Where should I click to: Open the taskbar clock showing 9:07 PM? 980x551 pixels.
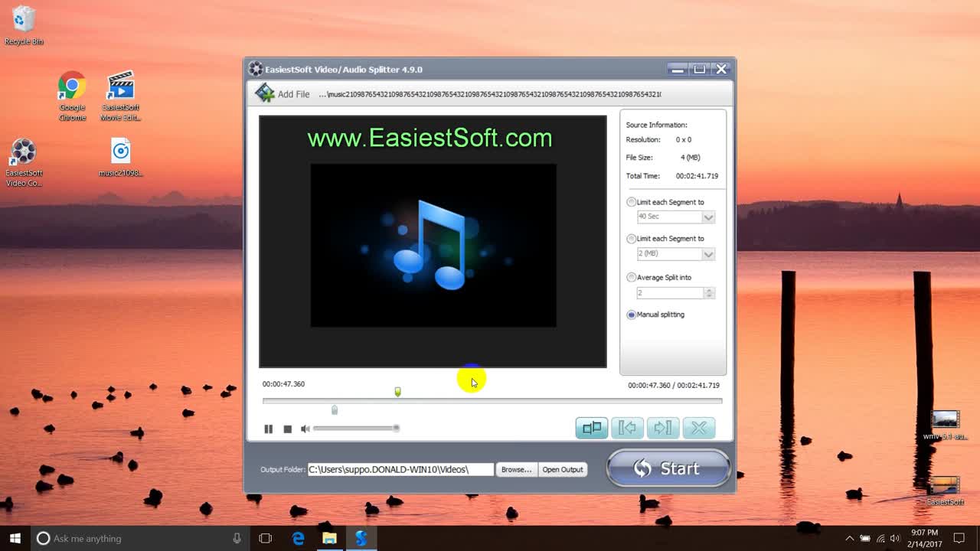coord(925,538)
